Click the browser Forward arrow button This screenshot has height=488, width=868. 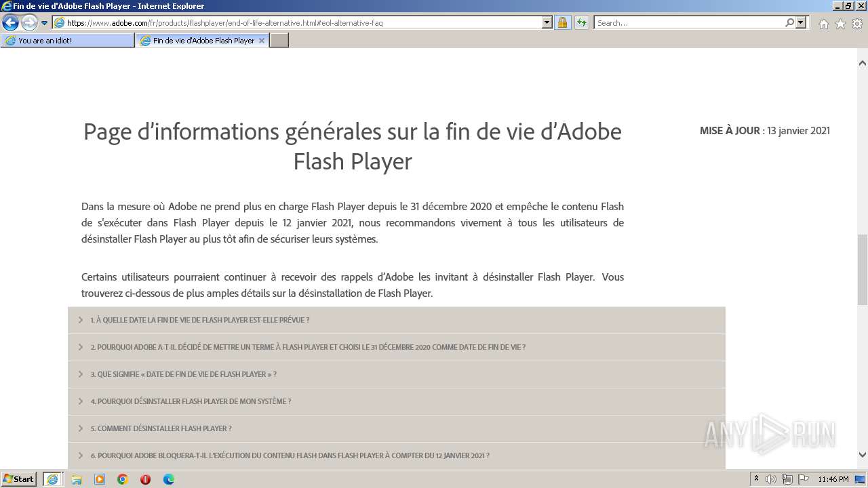[x=29, y=23]
